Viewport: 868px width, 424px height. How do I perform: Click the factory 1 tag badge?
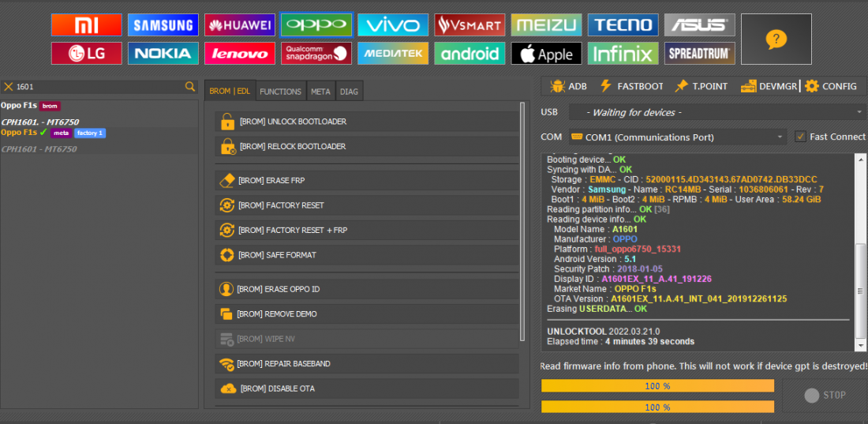90,133
